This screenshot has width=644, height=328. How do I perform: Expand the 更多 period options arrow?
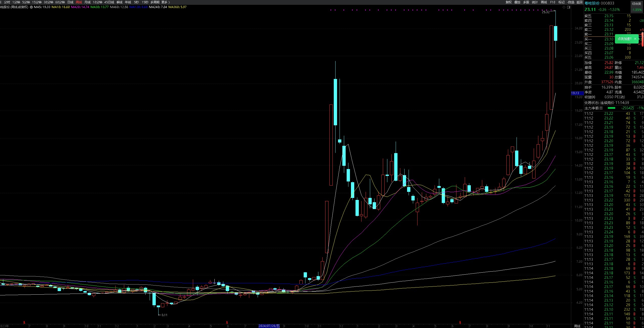[169, 2]
